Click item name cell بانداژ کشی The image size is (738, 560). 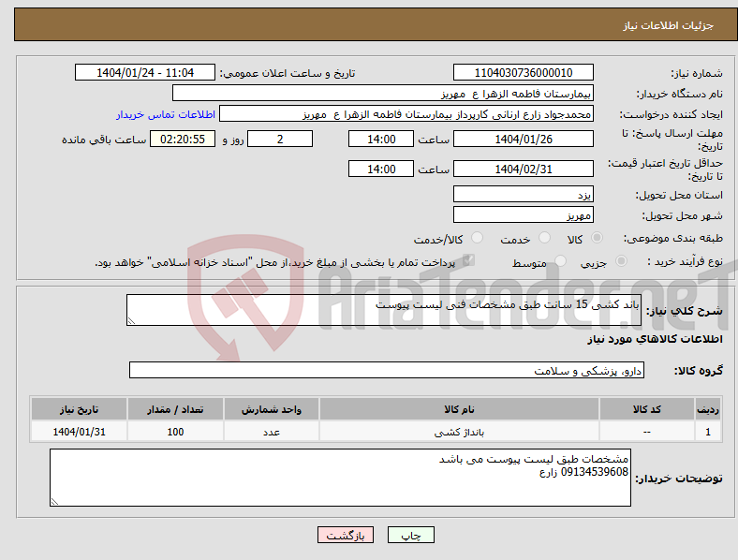coord(459,432)
